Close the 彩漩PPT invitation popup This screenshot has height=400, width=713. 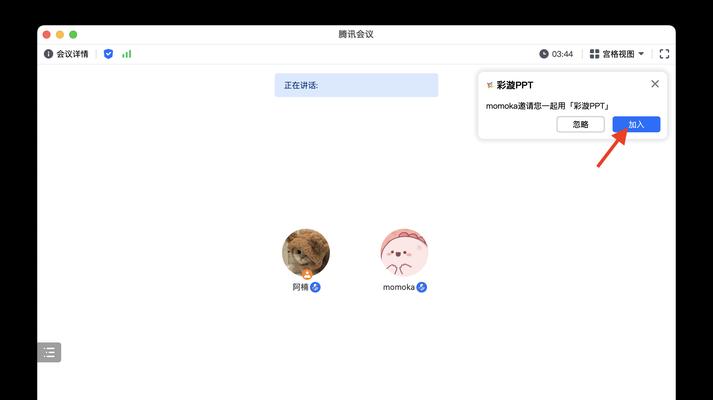(x=655, y=84)
